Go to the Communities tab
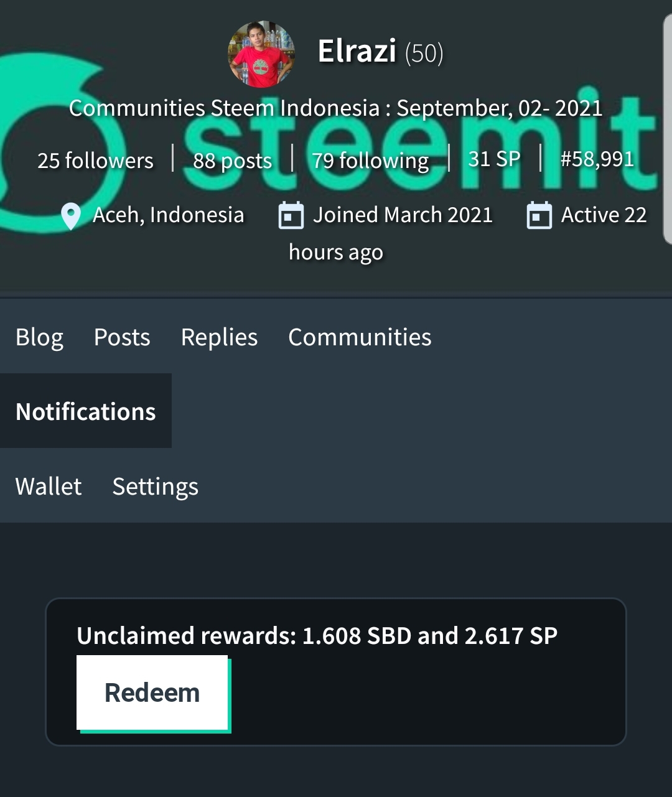The image size is (672, 797). click(360, 337)
